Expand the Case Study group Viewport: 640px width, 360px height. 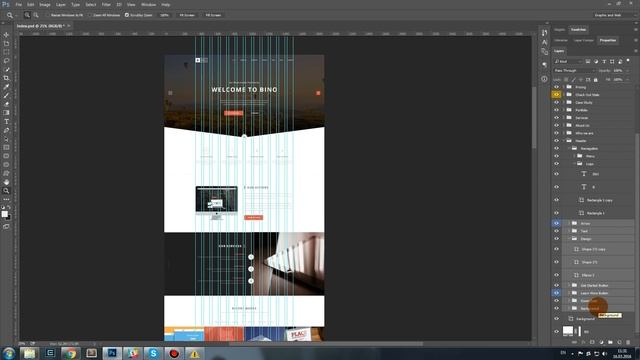(x=564, y=102)
